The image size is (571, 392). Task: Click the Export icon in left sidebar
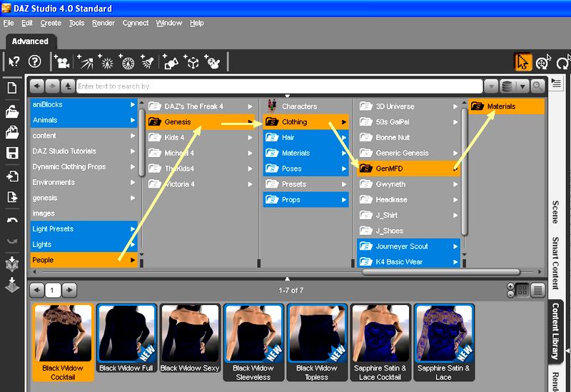[12, 197]
